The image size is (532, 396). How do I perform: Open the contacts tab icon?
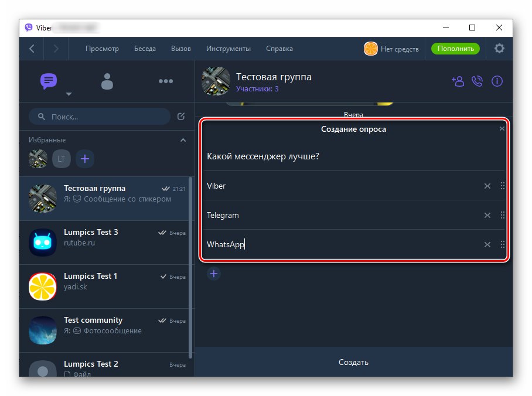[x=107, y=81]
